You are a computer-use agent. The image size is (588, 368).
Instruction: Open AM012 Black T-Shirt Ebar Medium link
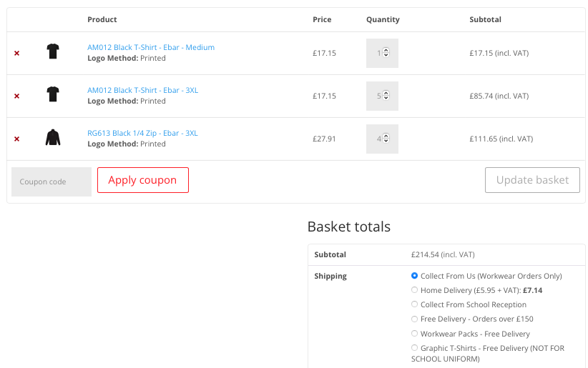pyautogui.click(x=151, y=48)
